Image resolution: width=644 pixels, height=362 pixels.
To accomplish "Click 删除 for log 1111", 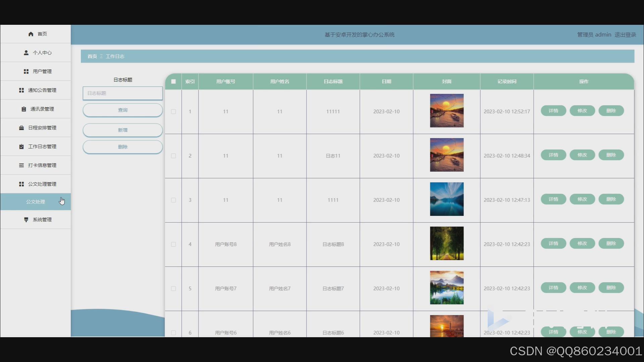I will [x=611, y=199].
